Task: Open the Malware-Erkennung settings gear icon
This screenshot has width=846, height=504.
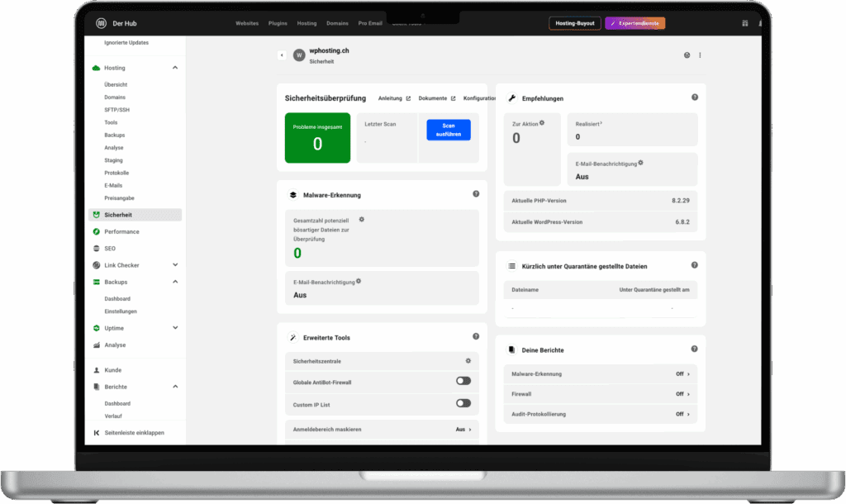Action: tap(360, 219)
